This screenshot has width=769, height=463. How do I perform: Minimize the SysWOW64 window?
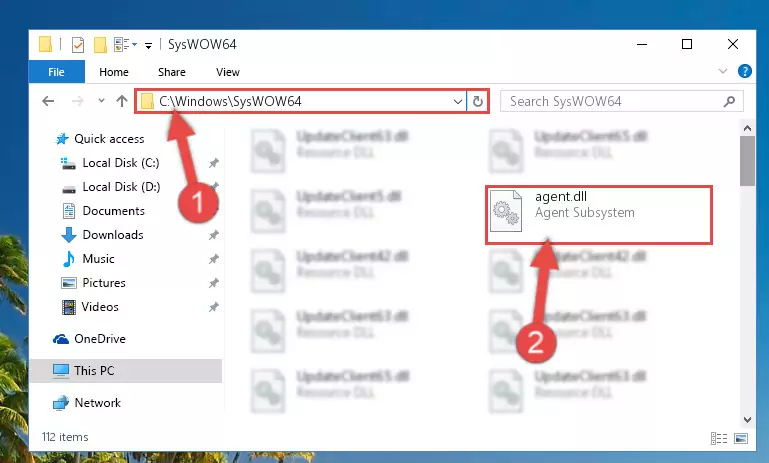tap(642, 45)
